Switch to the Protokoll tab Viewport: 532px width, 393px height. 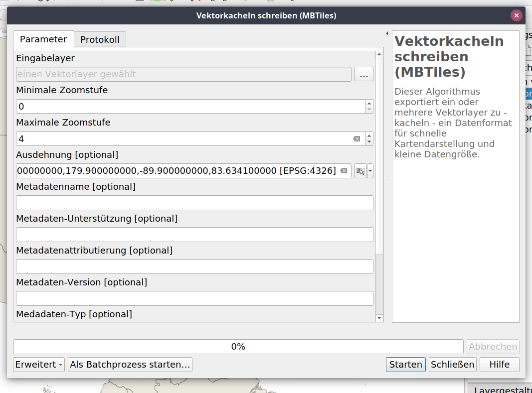tap(100, 39)
